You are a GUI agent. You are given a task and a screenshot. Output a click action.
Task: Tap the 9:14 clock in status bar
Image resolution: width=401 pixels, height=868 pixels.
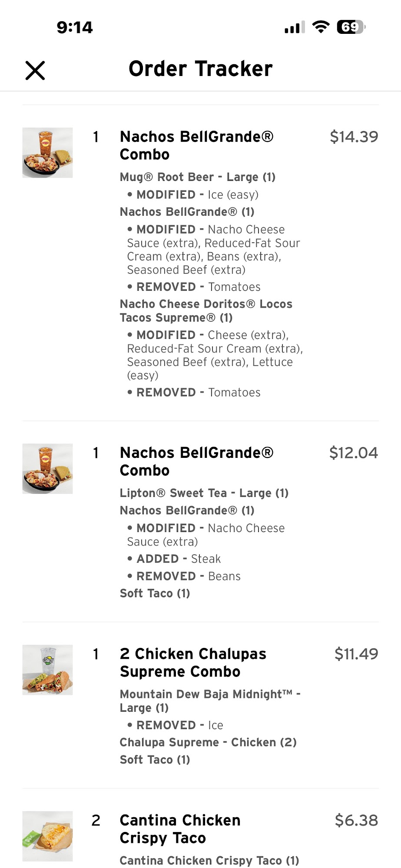click(x=75, y=28)
